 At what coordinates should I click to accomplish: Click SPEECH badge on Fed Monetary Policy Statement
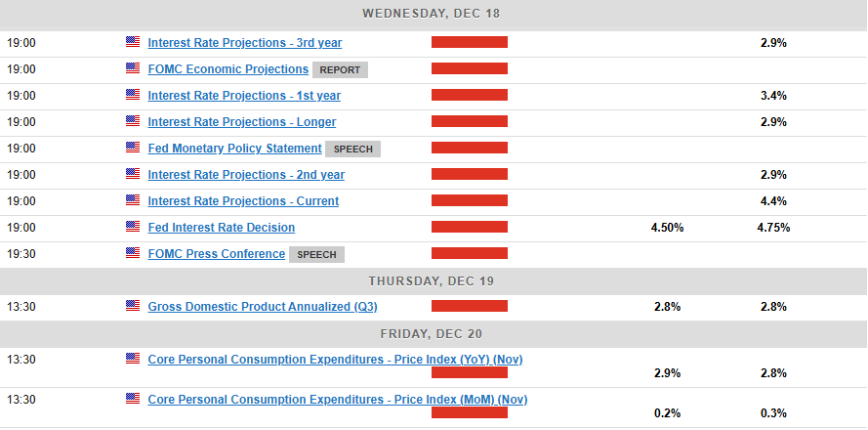[x=352, y=149]
